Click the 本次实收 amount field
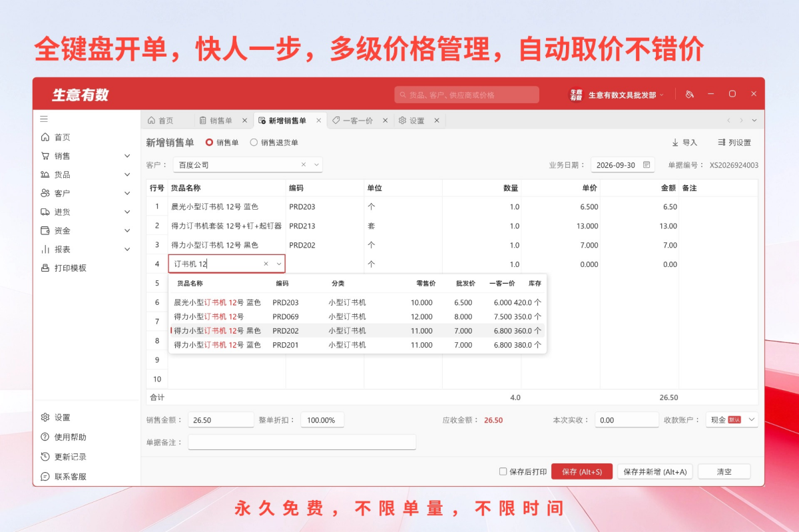Viewport: 799px width, 532px height. coord(627,420)
